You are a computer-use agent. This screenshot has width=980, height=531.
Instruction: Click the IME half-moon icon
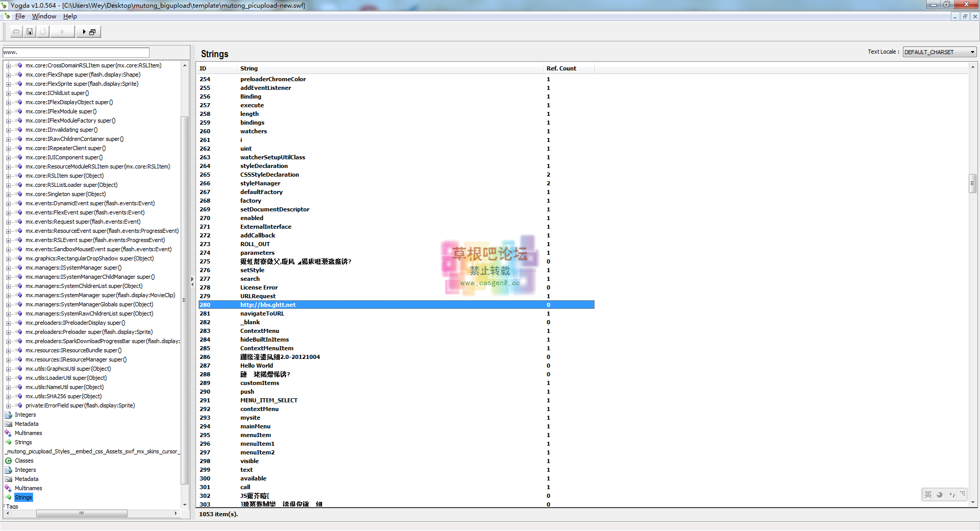[940, 494]
